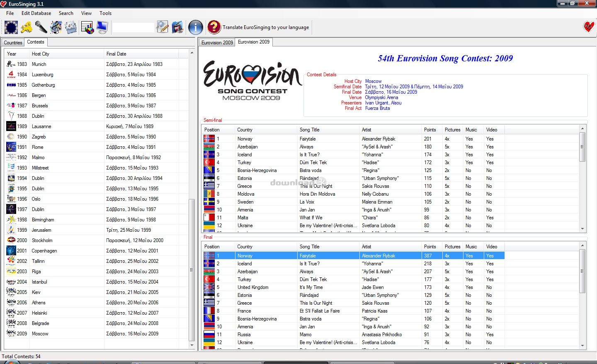
Task: Click the United Kingdom flag in Final table
Action: pos(209,287)
